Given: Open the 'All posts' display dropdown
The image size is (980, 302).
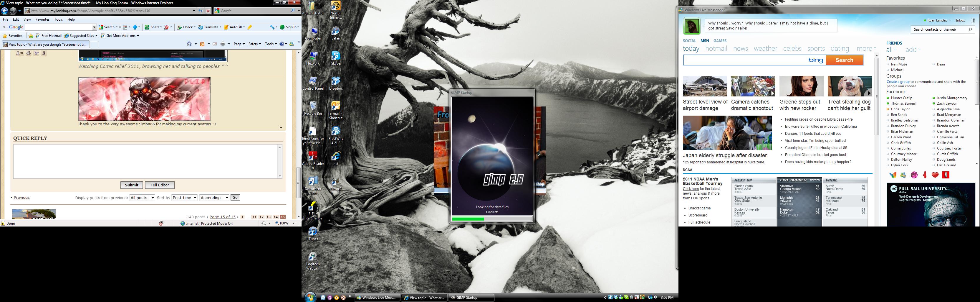Looking at the screenshot, I should click(x=142, y=198).
